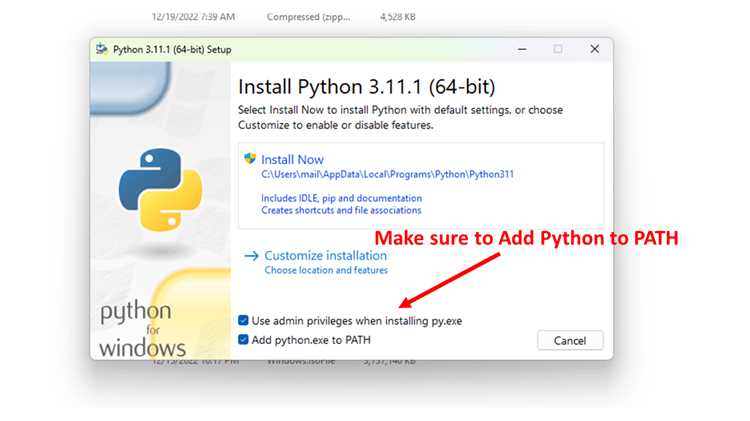Screen dimensions: 750x421
Task: Toggle Add python.exe to PATH checkbox
Action: click(243, 340)
